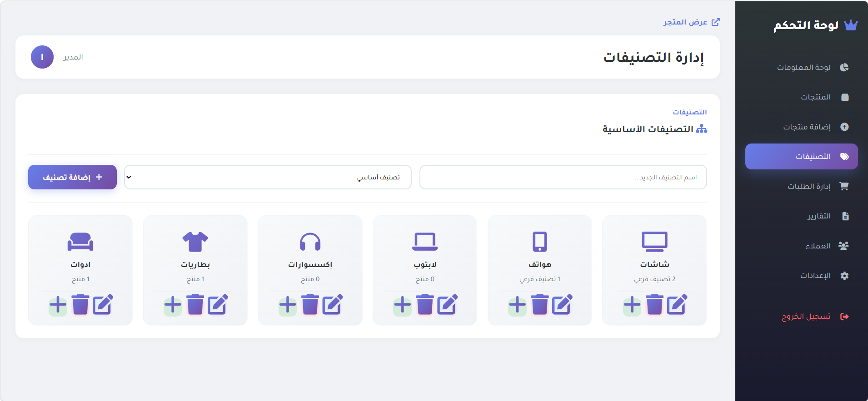Go to التقارير in sidebar
Image resolution: width=868 pixels, height=401 pixels.
tap(802, 216)
